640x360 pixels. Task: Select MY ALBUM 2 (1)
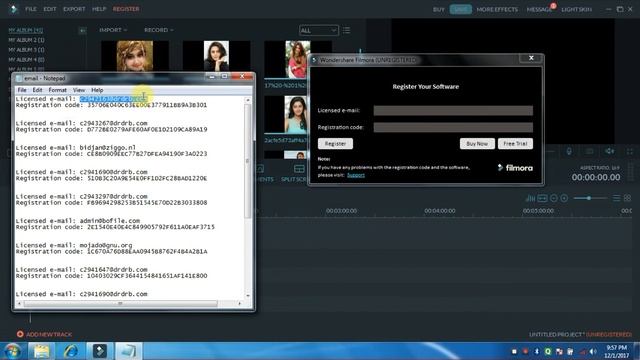point(27,40)
